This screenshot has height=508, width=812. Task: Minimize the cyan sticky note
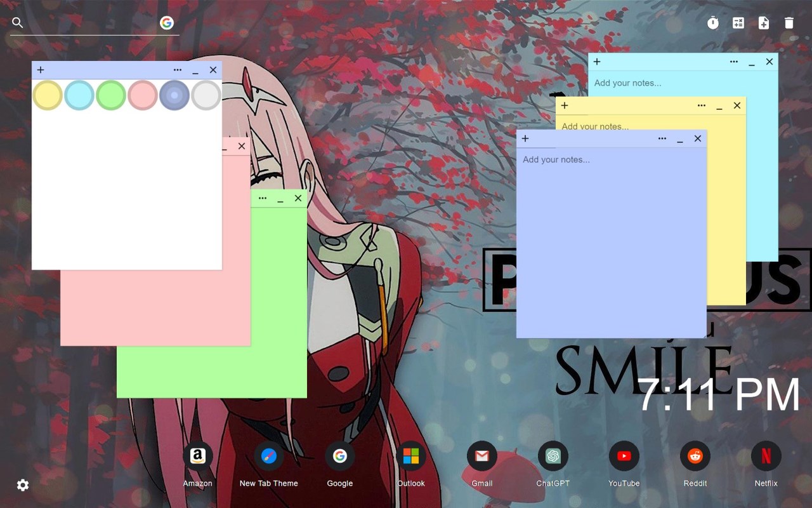tap(752, 63)
